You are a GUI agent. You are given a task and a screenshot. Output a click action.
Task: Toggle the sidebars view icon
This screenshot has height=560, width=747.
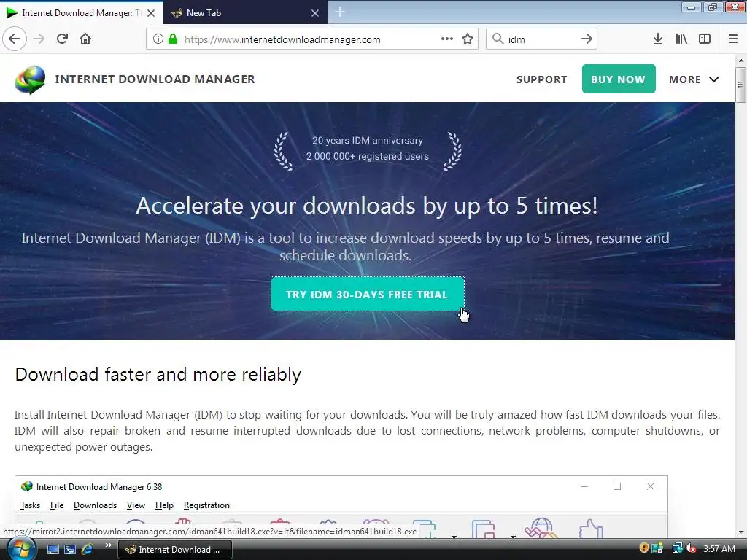(x=705, y=39)
